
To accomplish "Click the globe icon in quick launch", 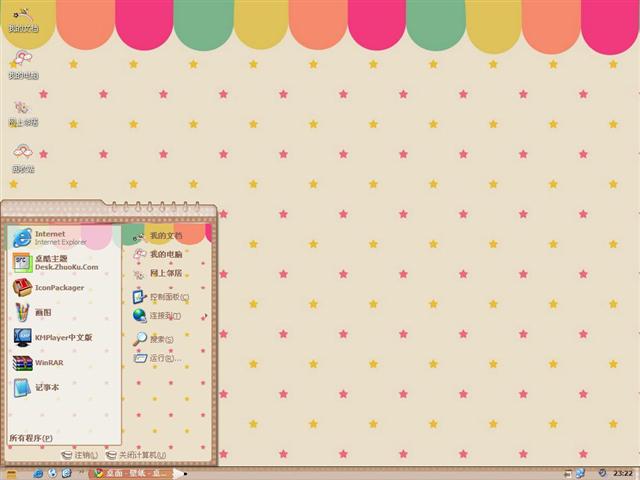I will (x=52, y=473).
